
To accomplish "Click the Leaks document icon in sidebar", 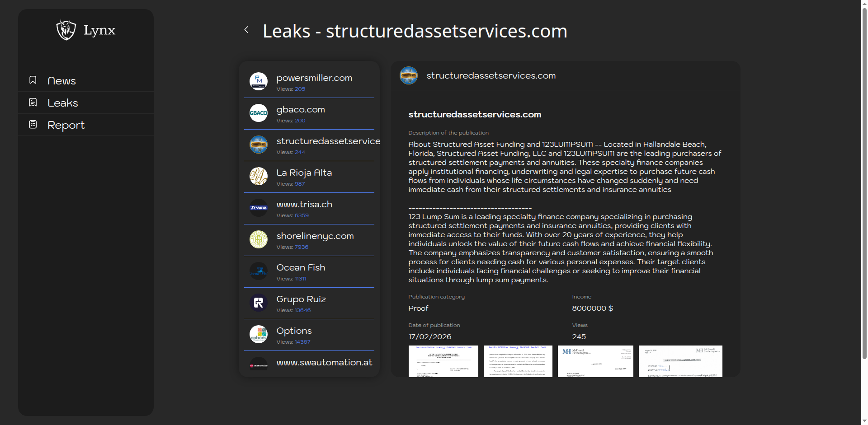I will coord(33,103).
